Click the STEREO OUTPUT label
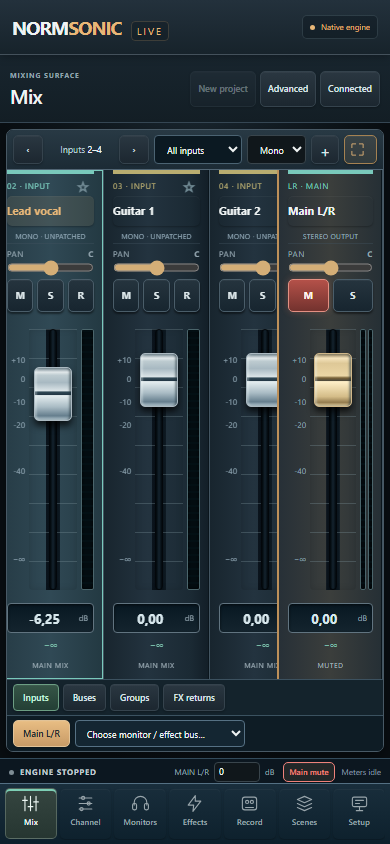The height and width of the screenshot is (844, 390). pyautogui.click(x=330, y=236)
